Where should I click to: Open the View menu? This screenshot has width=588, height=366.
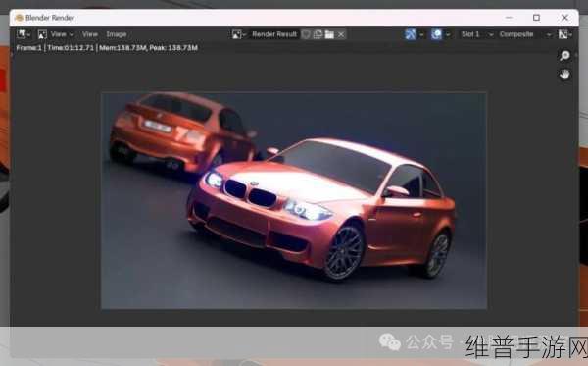click(90, 34)
